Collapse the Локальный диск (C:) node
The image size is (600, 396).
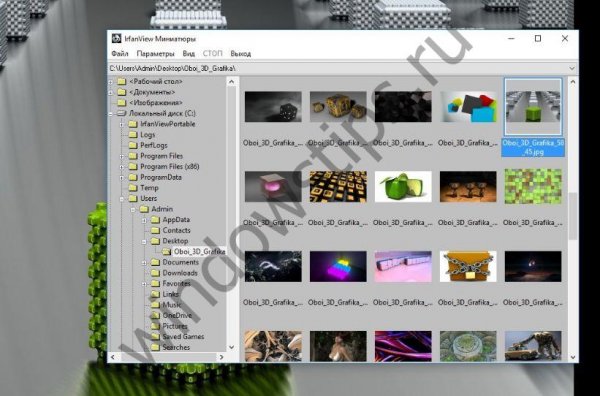click(111, 114)
